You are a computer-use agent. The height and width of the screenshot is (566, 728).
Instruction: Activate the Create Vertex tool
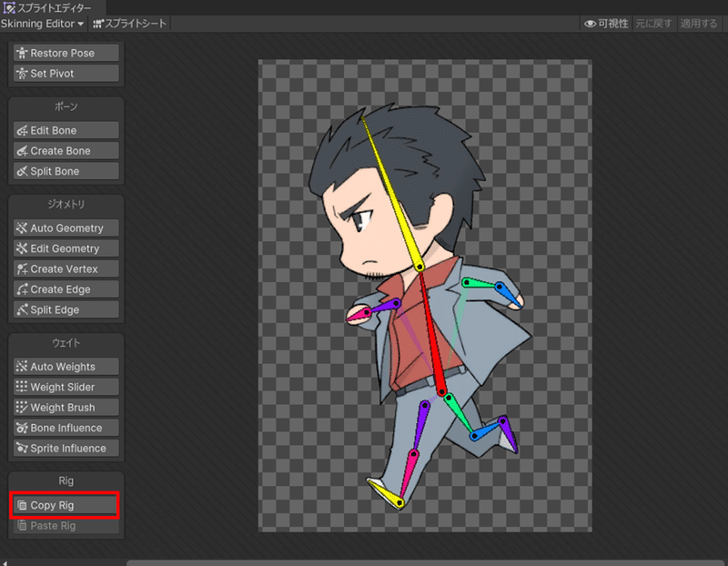pyautogui.click(x=66, y=268)
